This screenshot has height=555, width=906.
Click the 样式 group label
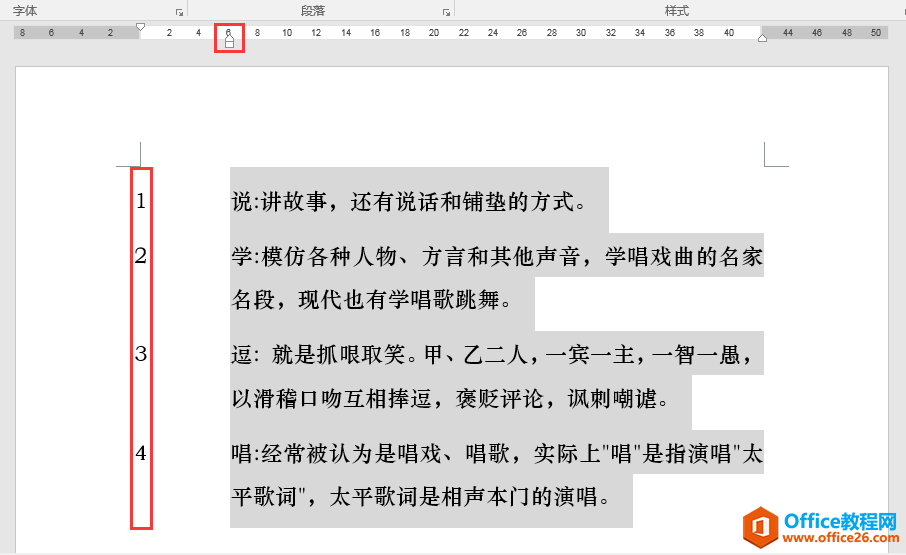pyautogui.click(x=677, y=11)
